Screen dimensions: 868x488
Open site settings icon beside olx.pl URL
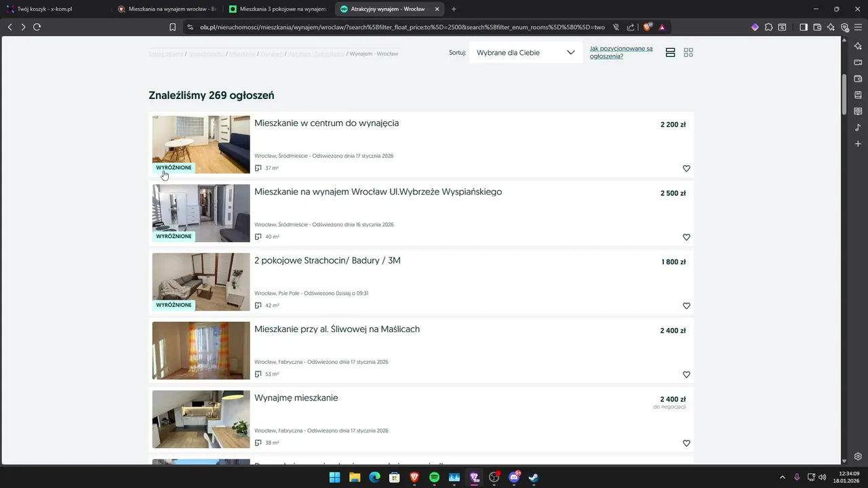(190, 27)
